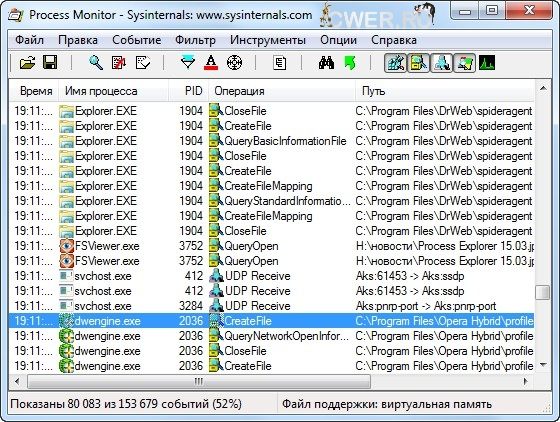Select the QueryBasicInformationFile operation row

point(271,141)
